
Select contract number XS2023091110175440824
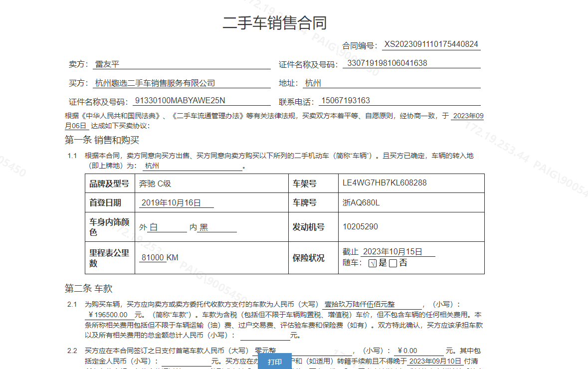tap(431, 44)
